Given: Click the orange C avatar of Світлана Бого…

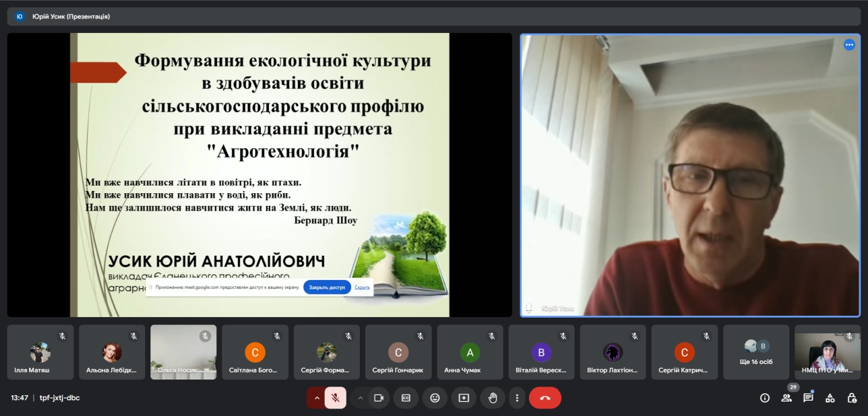Looking at the screenshot, I should 255,352.
